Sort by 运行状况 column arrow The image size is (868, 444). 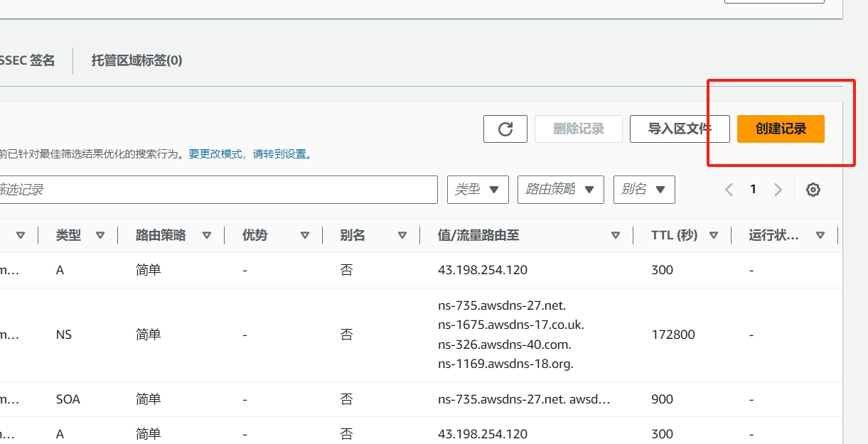(820, 235)
